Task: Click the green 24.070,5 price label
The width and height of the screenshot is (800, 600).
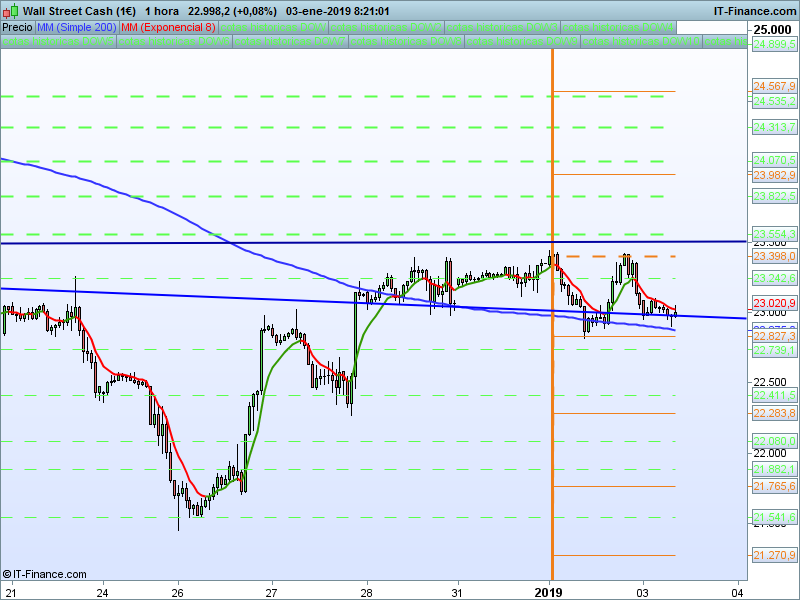Action: click(774, 160)
